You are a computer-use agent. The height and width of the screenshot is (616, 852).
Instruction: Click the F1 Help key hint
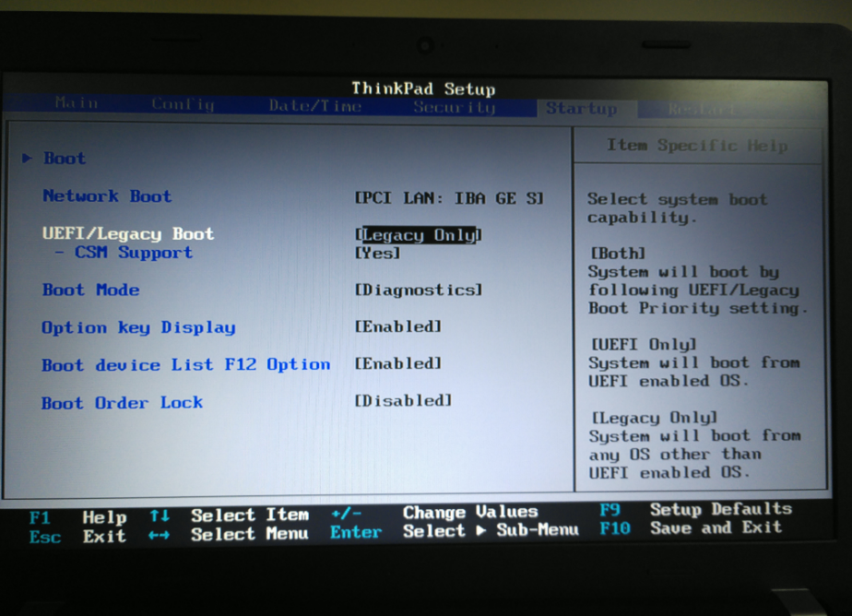tap(77, 517)
